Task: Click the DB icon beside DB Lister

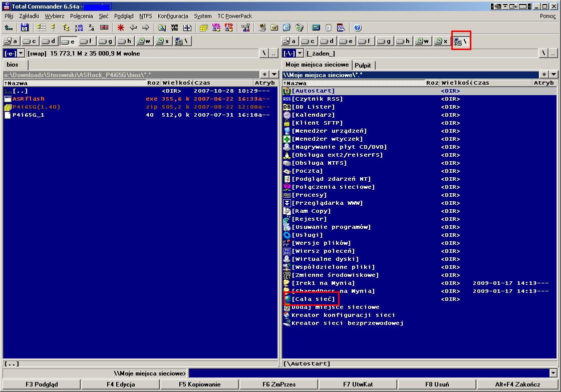Action: click(x=287, y=107)
